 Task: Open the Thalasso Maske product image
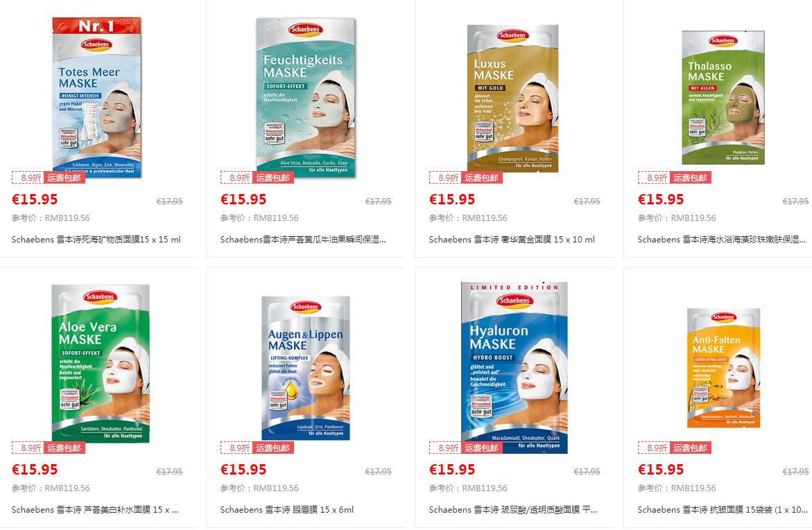tap(723, 98)
